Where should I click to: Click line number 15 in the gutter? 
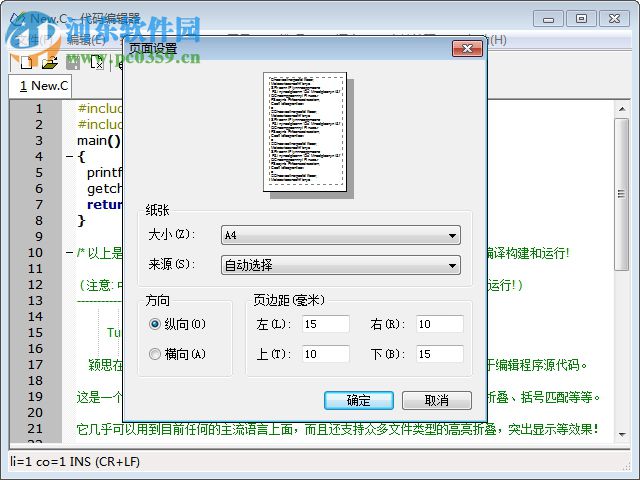tap(35, 333)
